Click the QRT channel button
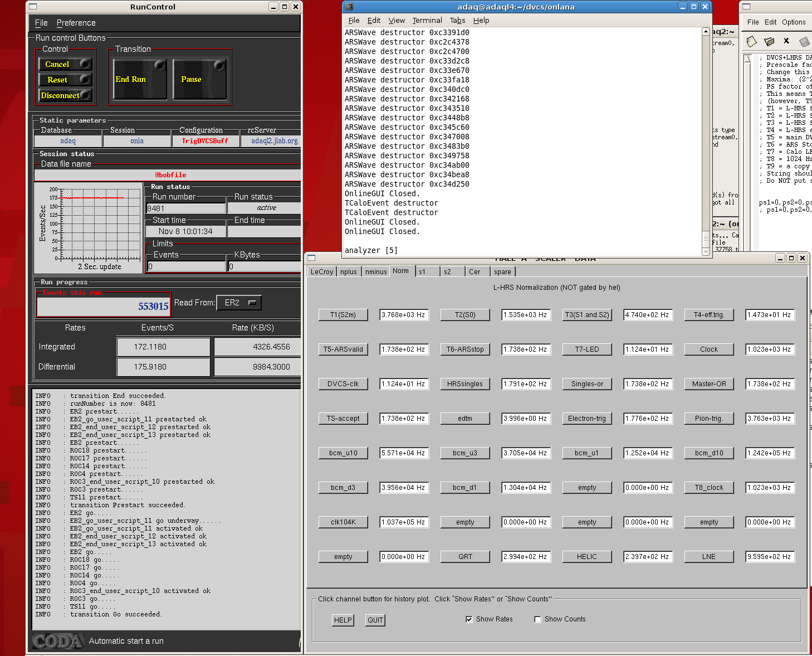Viewport: 812px width, 656px height. point(465,557)
